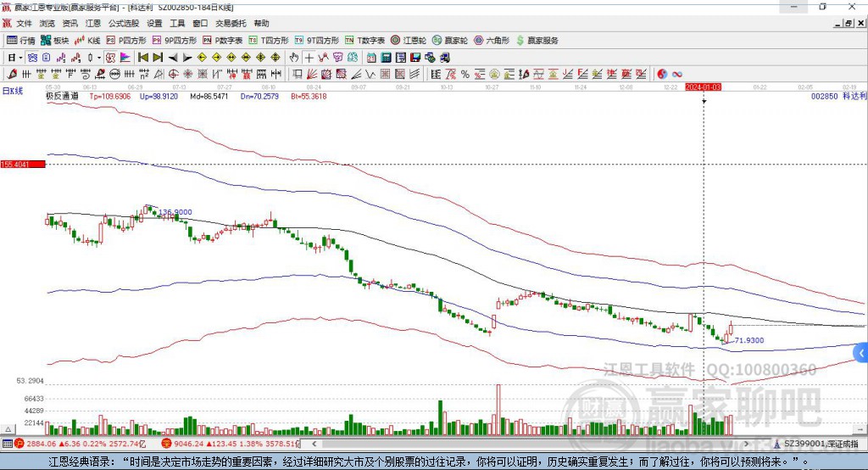Screen dimensions: 868x470
Task: Jump to last bar icon
Action: [x=158, y=58]
